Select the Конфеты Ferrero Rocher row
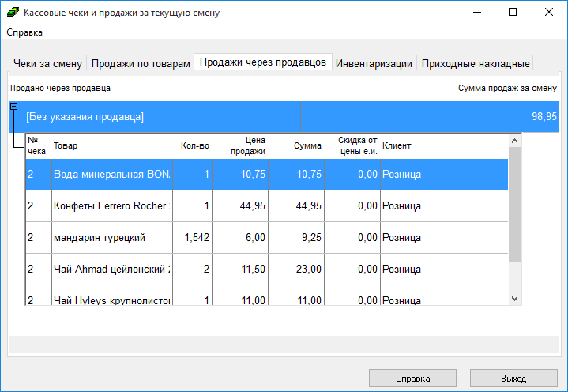This screenshot has height=392, width=568. click(111, 206)
